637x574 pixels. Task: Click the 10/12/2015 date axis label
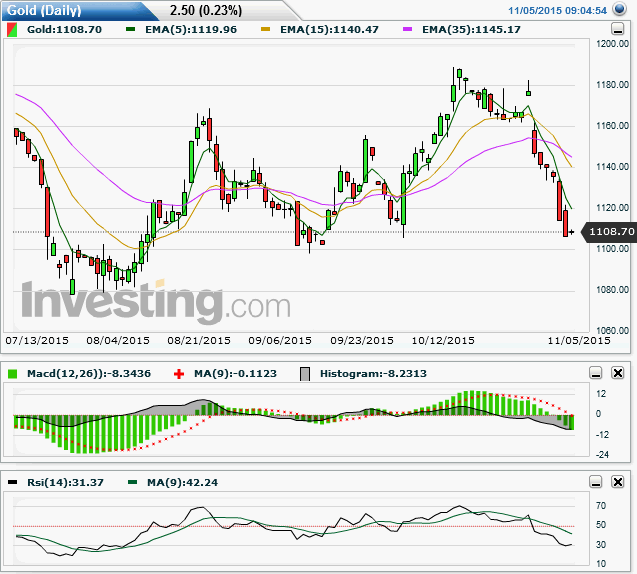click(443, 340)
